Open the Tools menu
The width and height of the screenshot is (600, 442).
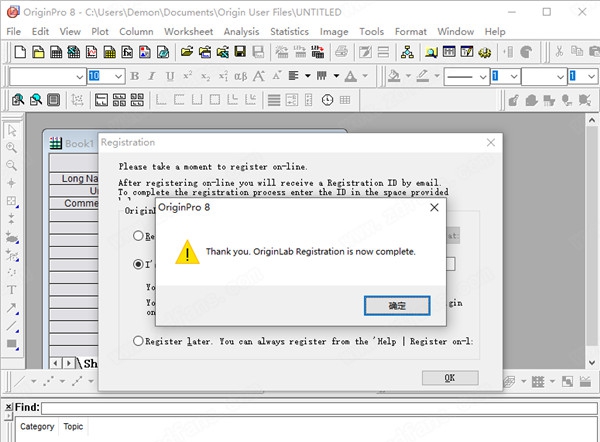coord(371,31)
